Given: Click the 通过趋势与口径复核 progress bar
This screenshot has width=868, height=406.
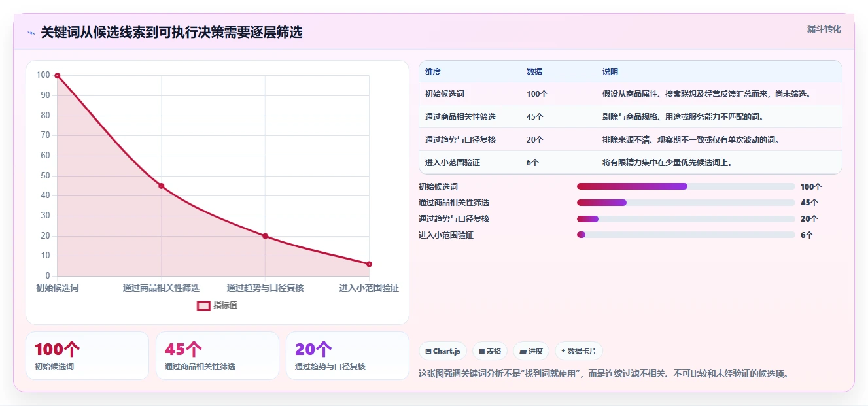Looking at the screenshot, I should pos(686,219).
